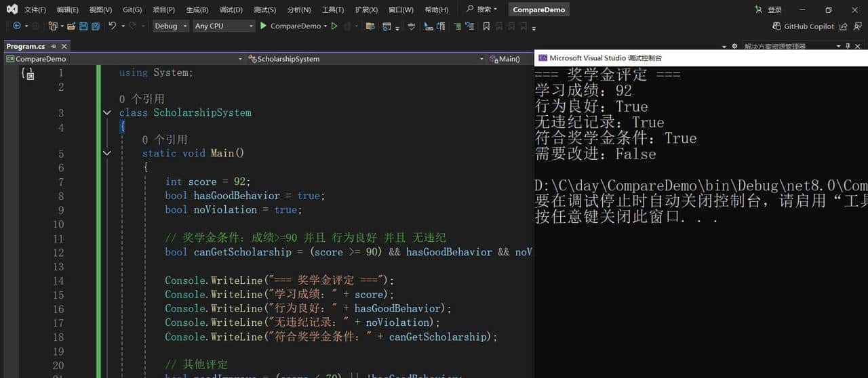Image resolution: width=868 pixels, height=378 pixels.
Task: Click console output line '需要改进：False'
Action: [595, 154]
